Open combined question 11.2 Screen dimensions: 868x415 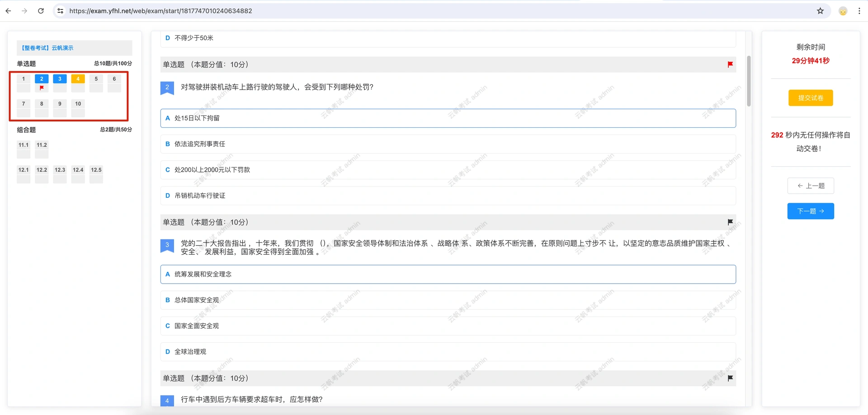click(42, 149)
